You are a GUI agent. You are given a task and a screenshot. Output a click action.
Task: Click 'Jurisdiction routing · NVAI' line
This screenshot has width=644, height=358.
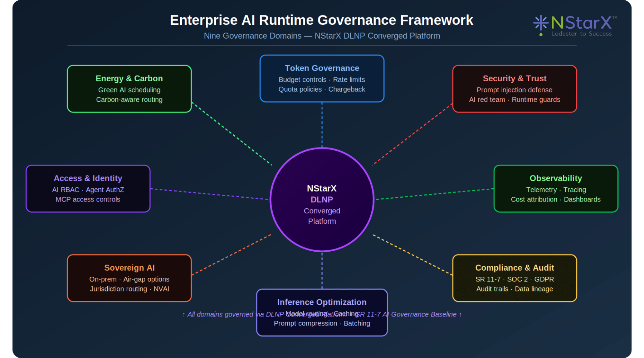(x=129, y=289)
